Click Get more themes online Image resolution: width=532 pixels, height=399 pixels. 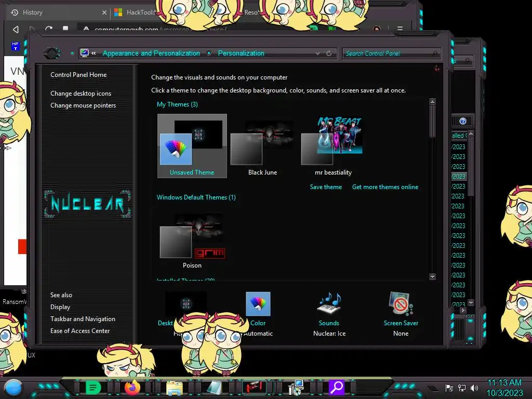385,187
